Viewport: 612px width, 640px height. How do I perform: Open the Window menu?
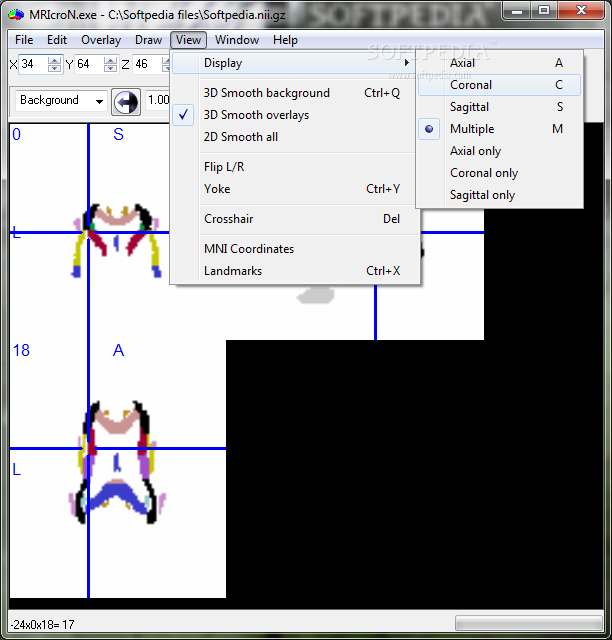click(x=237, y=40)
